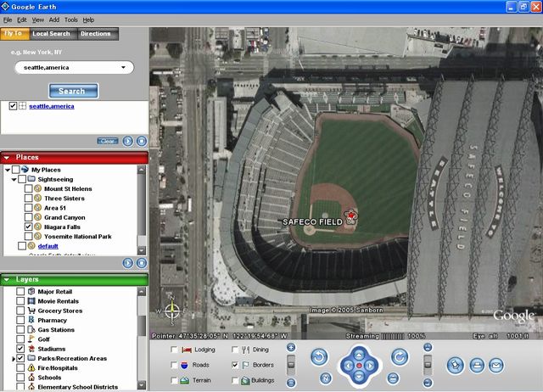This screenshot has height=392, width=543.
Task: Pan right with the navigation arrow
Action: click(370, 366)
